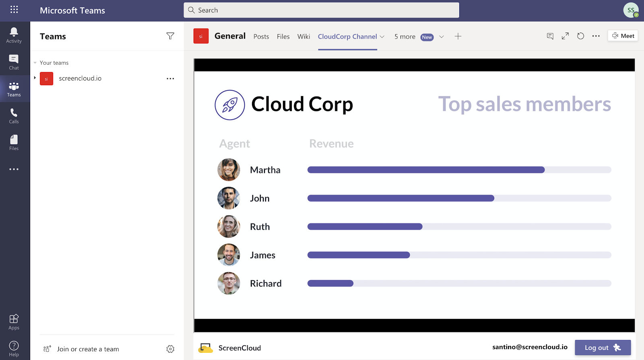Open the CloudCorp Channel tab dropdown chevron
The width and height of the screenshot is (644, 360).
pos(382,37)
